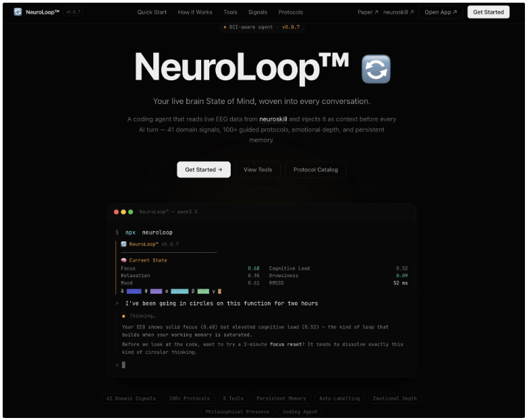Click the NeuroLoop logo icon in navbar

click(18, 12)
